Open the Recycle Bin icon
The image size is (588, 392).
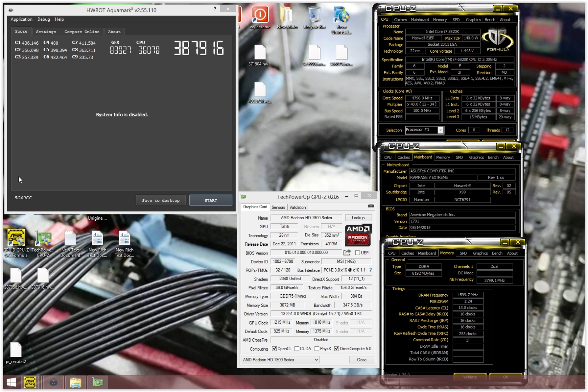(x=314, y=17)
